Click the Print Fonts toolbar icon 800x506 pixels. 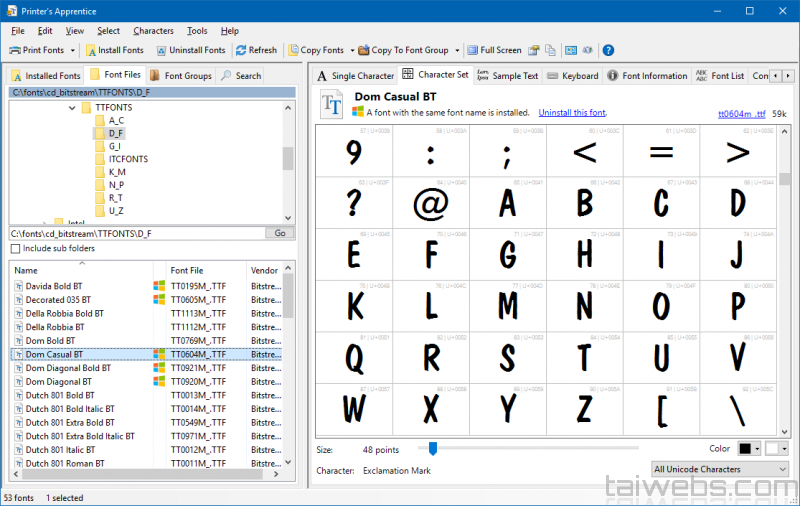[15, 50]
